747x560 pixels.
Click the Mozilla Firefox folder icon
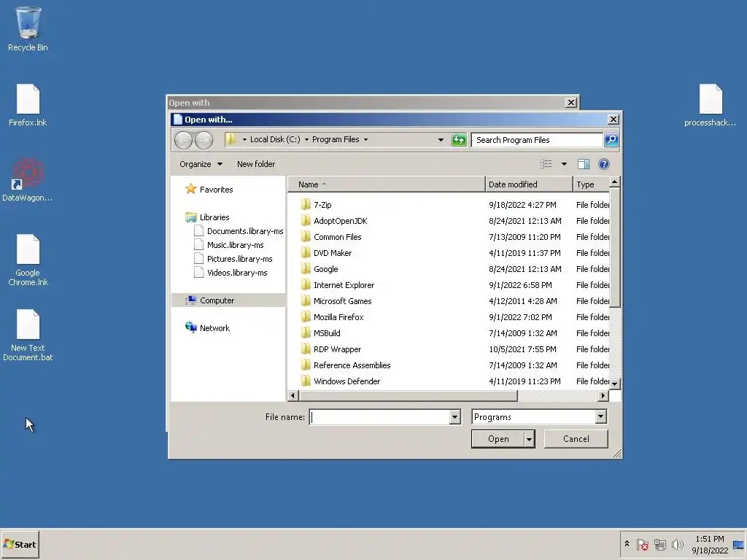tap(306, 317)
